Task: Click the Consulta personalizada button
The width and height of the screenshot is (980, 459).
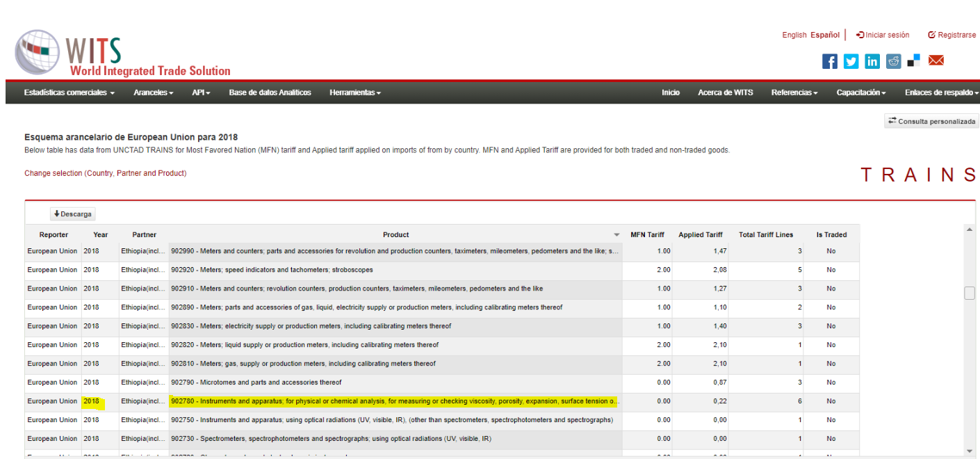Action: point(931,121)
